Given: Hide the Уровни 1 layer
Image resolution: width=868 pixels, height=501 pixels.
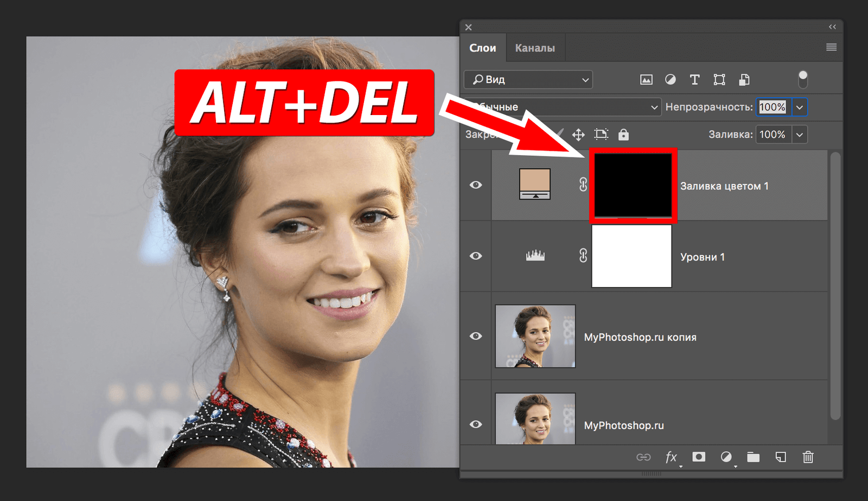Looking at the screenshot, I should coord(476,256).
